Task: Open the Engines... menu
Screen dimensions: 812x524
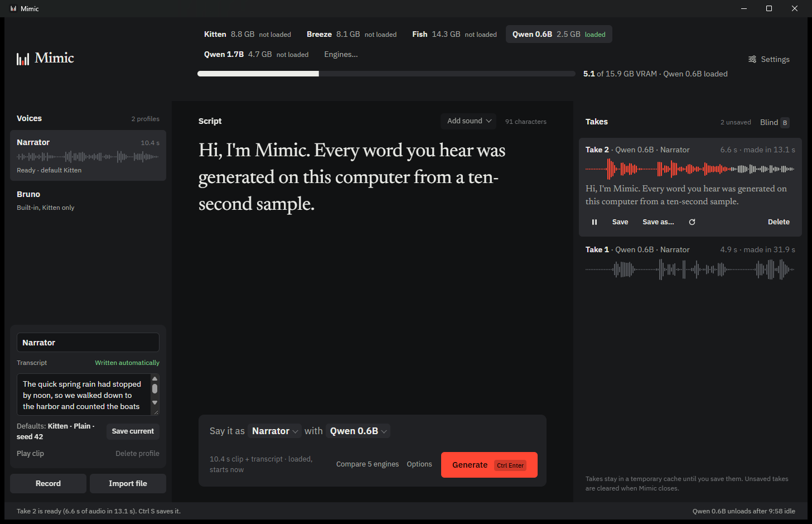Action: (x=341, y=55)
